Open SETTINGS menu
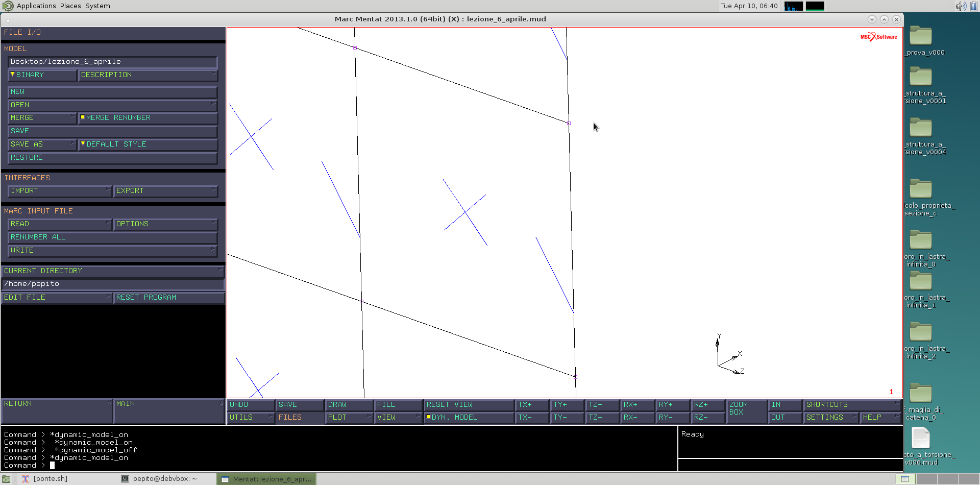The width and height of the screenshot is (980, 485). click(831, 418)
